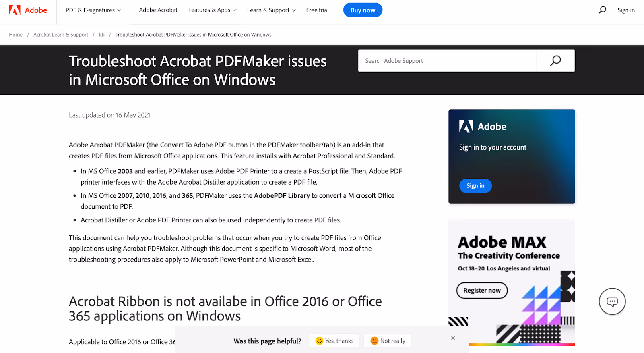Click the page title heading text
The height and width of the screenshot is (353, 644).
pos(198,71)
